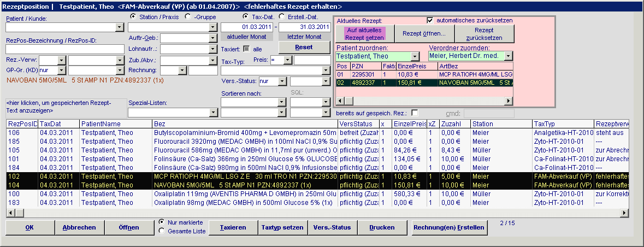This screenshot has width=644, height=247.
Task: Toggle automatisches zurücksetzen checkbox
Action: pyautogui.click(x=430, y=20)
